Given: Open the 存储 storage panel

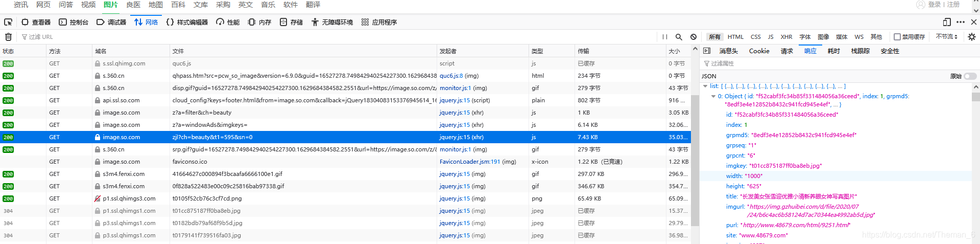Looking at the screenshot, I should point(291,22).
